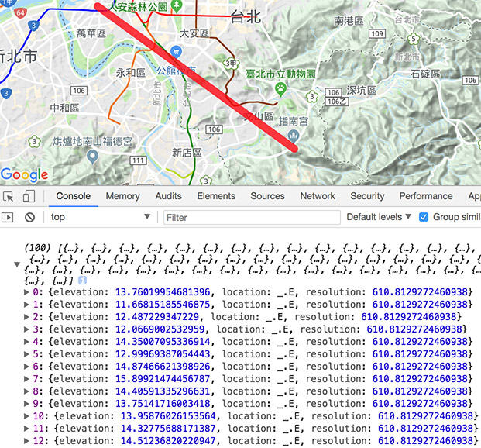Viewport: 481px width, 448px height.
Task: Click the highway 5 flower badge
Action: [x=413, y=39]
